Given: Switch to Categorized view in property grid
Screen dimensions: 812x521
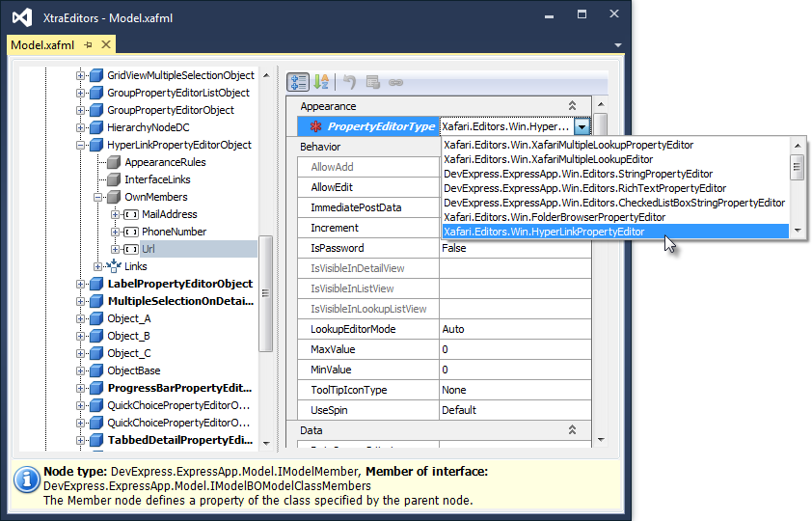Looking at the screenshot, I should click(x=298, y=82).
